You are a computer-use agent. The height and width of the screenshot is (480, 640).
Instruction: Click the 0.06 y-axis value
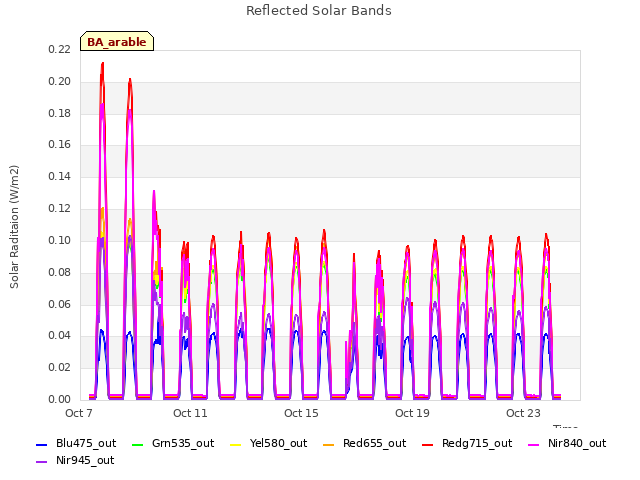point(60,304)
